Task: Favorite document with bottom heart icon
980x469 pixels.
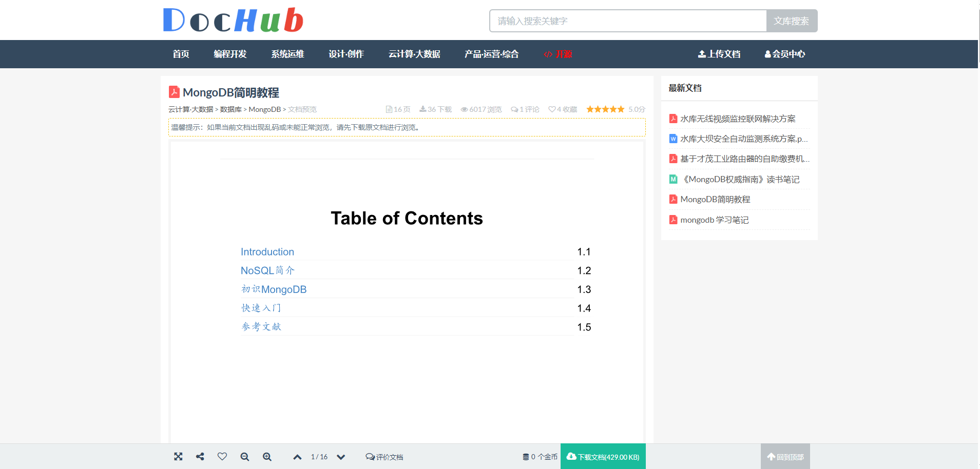Action: coord(222,457)
